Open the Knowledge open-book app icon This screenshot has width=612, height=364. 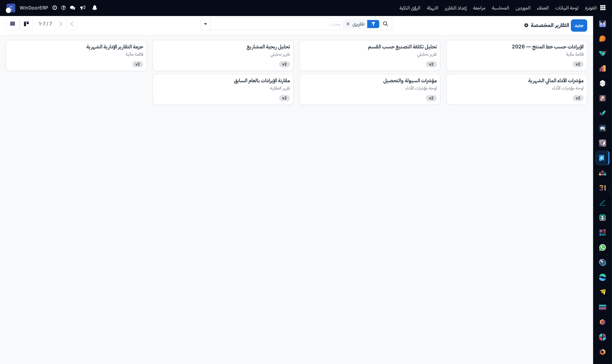[602, 128]
